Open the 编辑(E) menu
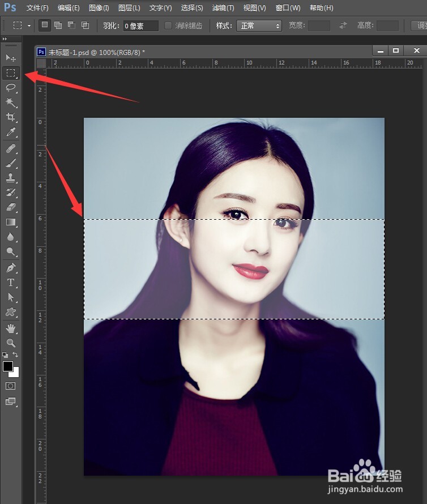This screenshot has height=504, width=427. [69, 8]
